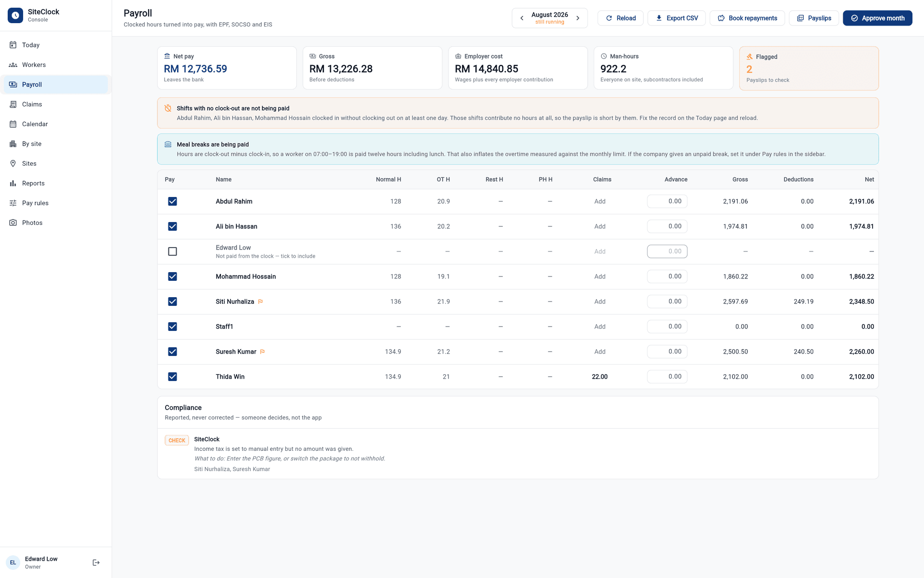Screen dimensions: 924x578
Task: Click the log out icon beside Edward Low
Action: tap(96, 563)
